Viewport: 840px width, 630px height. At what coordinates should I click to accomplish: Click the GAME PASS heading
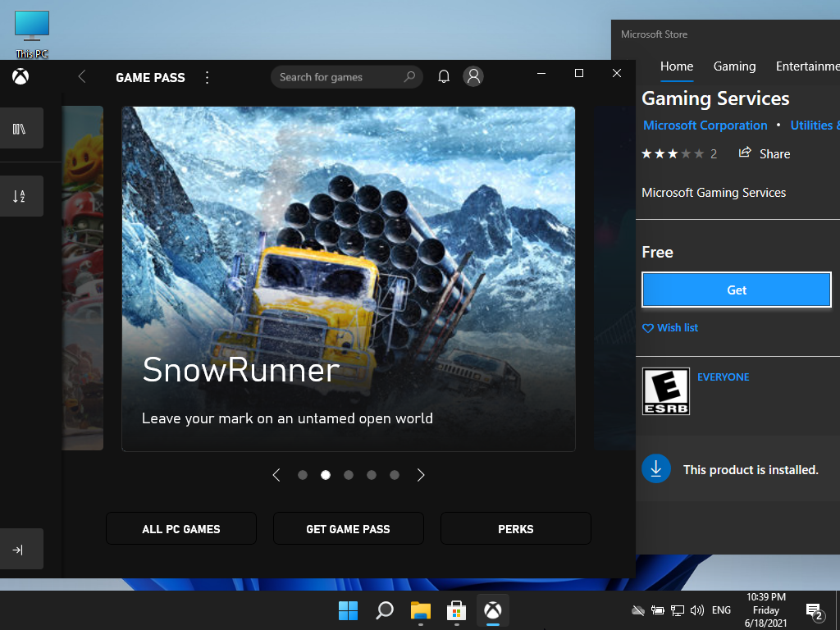151,78
